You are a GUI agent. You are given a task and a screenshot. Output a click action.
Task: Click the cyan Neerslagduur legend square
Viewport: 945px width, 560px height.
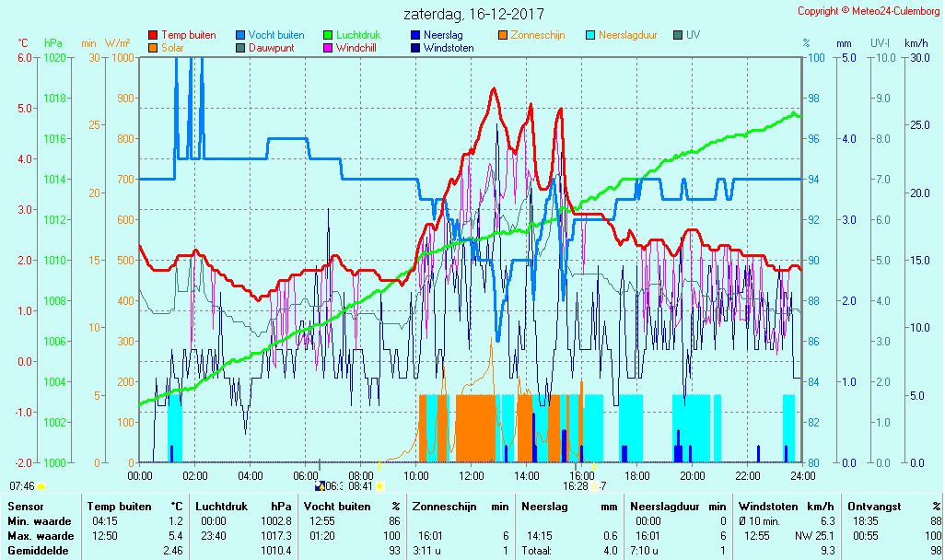point(590,35)
